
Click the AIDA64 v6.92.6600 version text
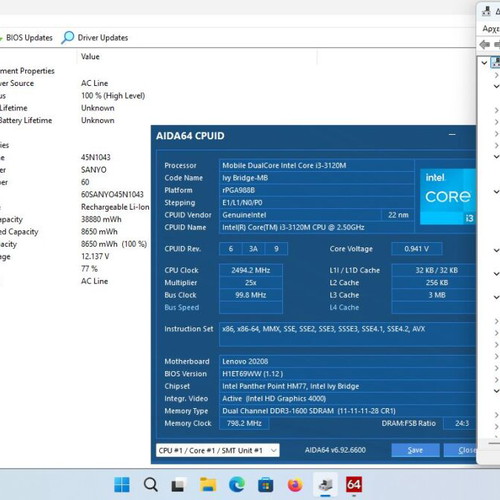tap(335, 450)
